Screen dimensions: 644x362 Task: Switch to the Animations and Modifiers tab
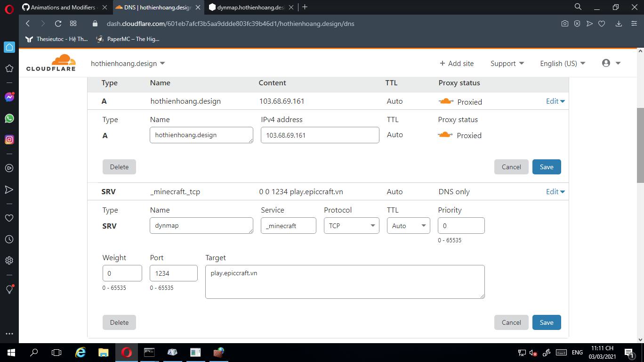(x=63, y=7)
